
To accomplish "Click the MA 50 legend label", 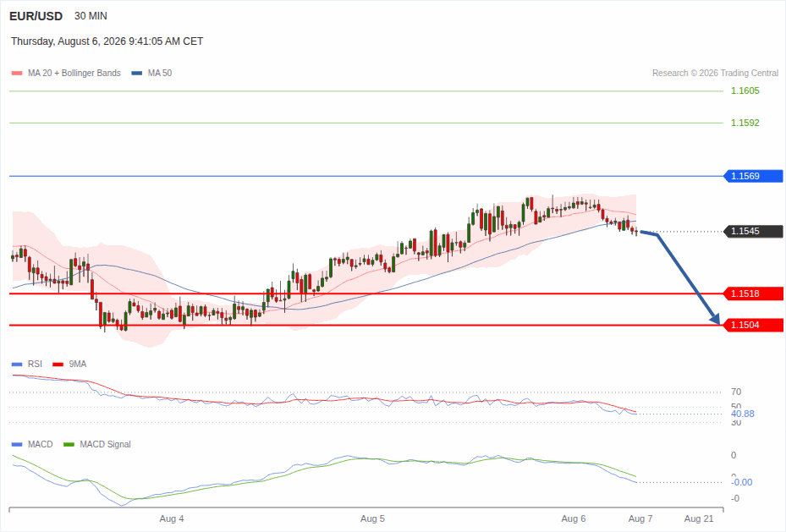I will point(160,73).
